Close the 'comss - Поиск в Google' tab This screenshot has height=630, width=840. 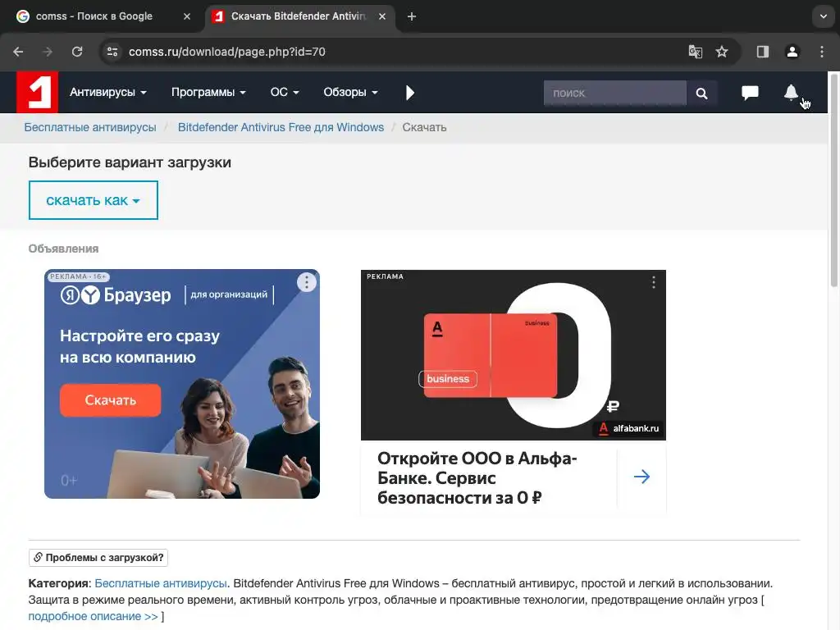coord(187,16)
